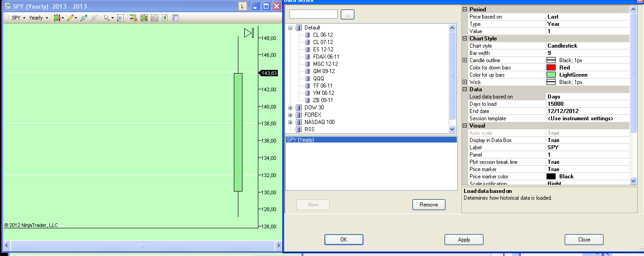Collapse the Data property category
Viewport: 644px width, 256px height.
[465, 89]
